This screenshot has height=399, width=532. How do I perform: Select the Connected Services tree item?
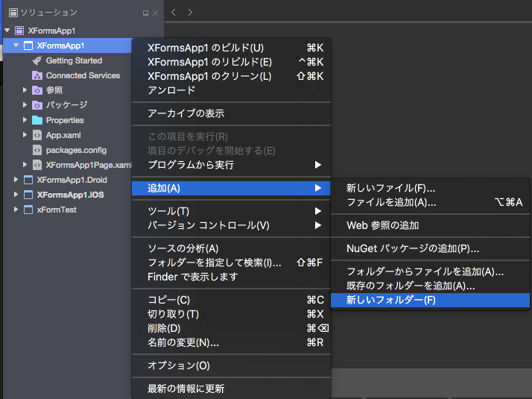pyautogui.click(x=83, y=75)
